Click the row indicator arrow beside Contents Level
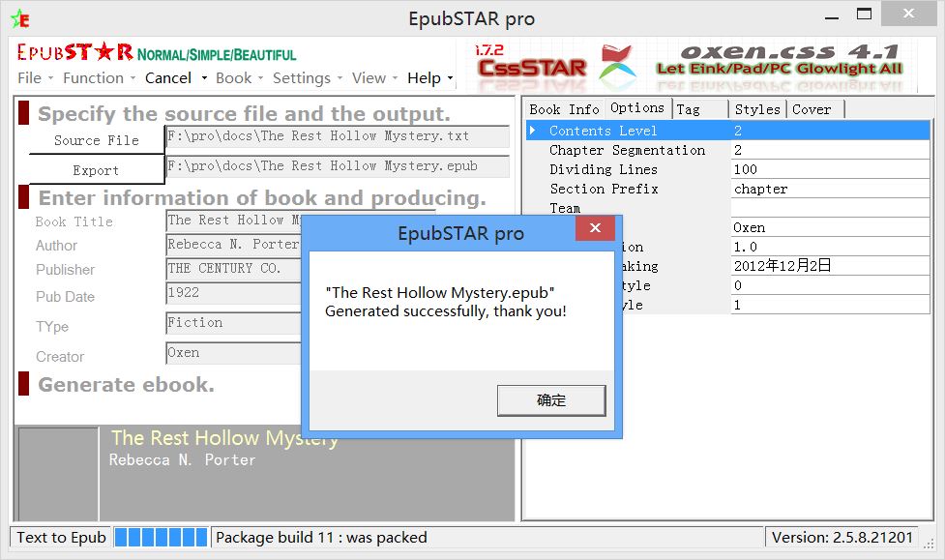Image resolution: width=945 pixels, height=560 pixels. pyautogui.click(x=533, y=131)
